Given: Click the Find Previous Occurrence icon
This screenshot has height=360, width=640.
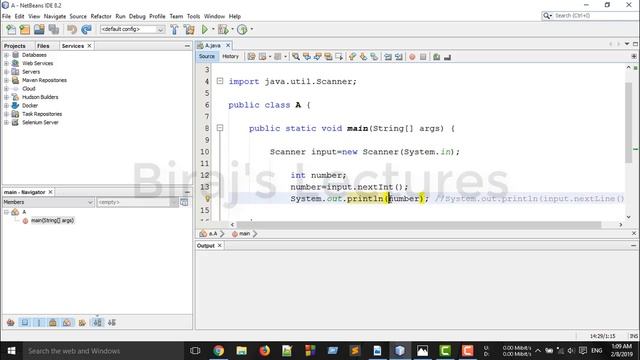Looking at the screenshot, I should 307,57.
